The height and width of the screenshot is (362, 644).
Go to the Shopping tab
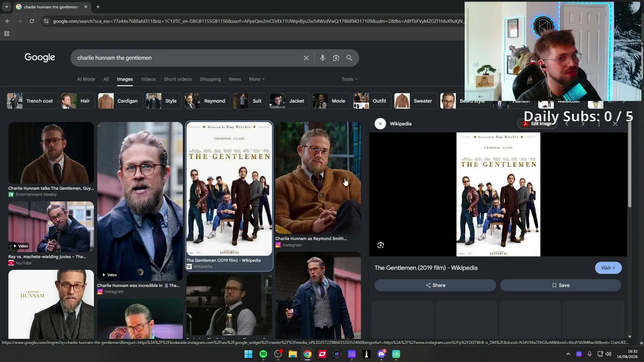pos(210,79)
